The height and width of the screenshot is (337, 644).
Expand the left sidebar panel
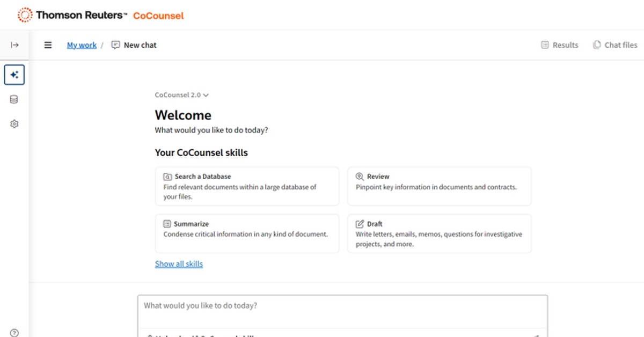14,45
